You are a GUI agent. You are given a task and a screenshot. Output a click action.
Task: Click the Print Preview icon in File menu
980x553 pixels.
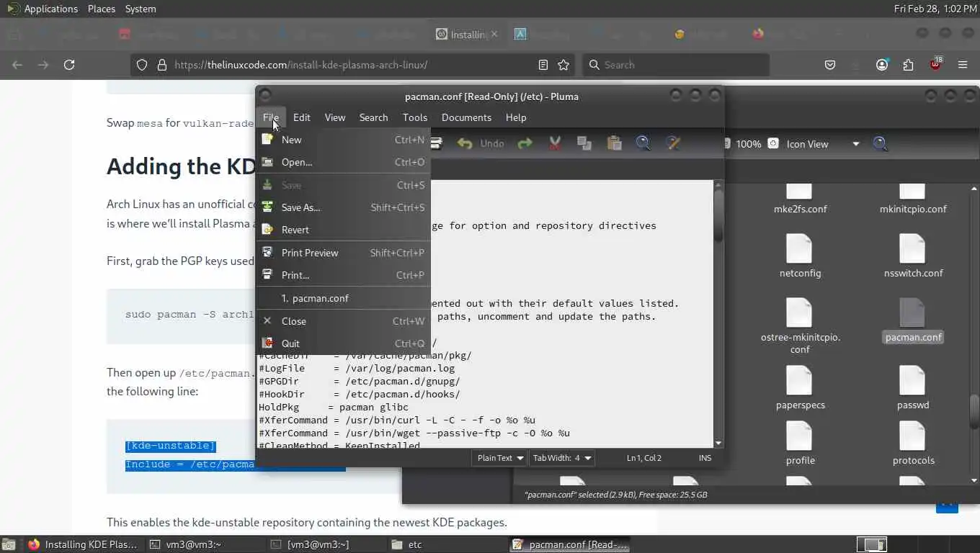point(267,253)
